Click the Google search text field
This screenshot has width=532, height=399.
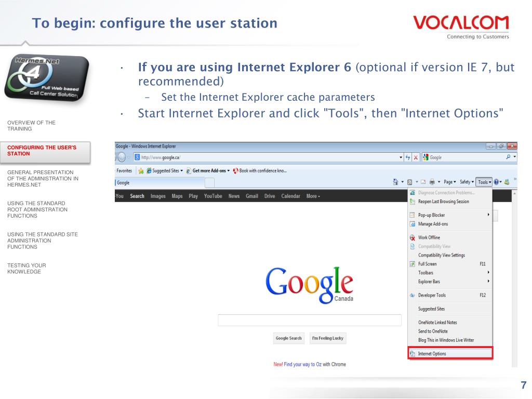[310, 320]
